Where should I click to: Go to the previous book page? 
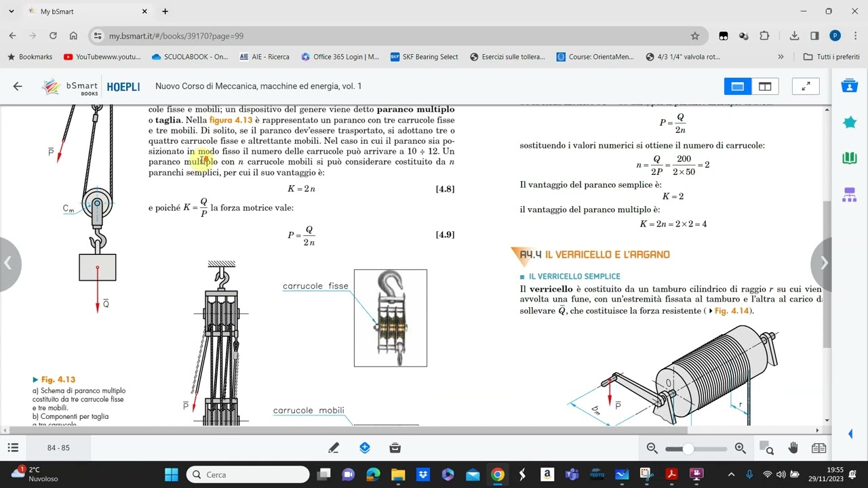click(9, 264)
